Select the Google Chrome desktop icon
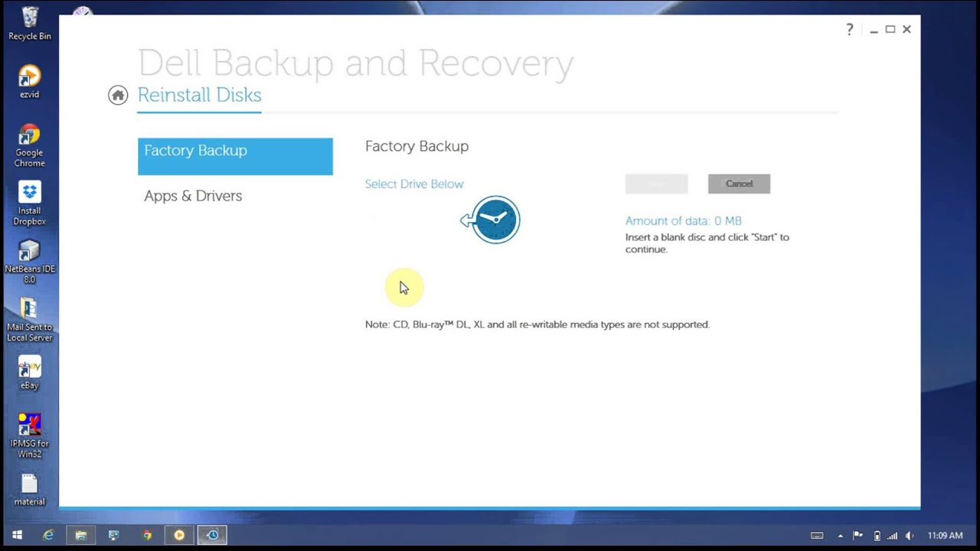Viewport: 980px width, 551px height. point(29,145)
